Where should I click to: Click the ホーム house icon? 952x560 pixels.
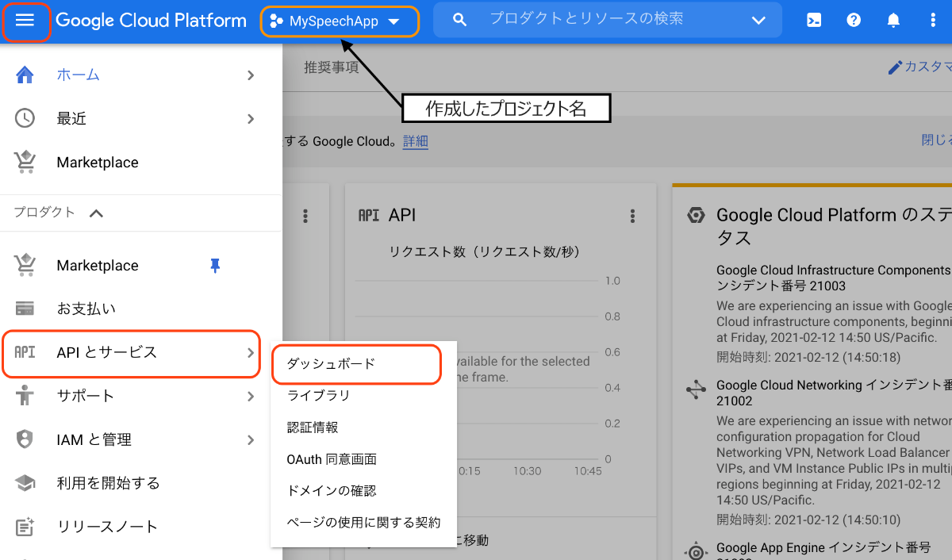(x=25, y=75)
